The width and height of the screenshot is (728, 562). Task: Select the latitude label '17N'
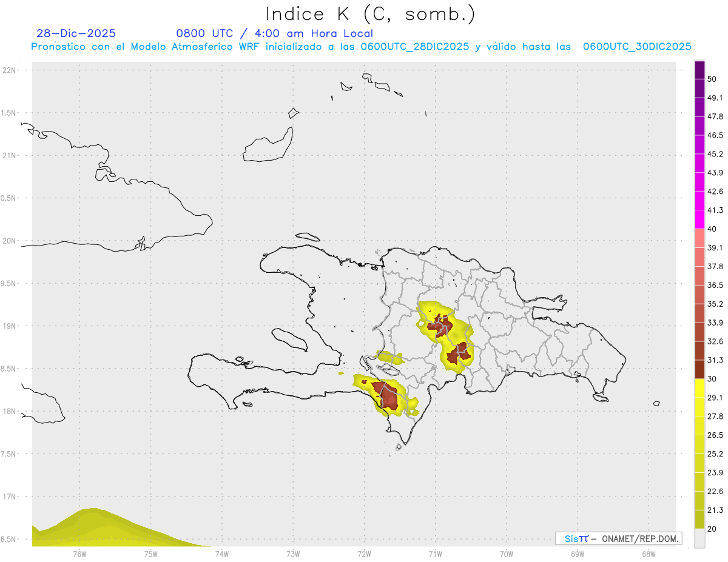click(10, 497)
